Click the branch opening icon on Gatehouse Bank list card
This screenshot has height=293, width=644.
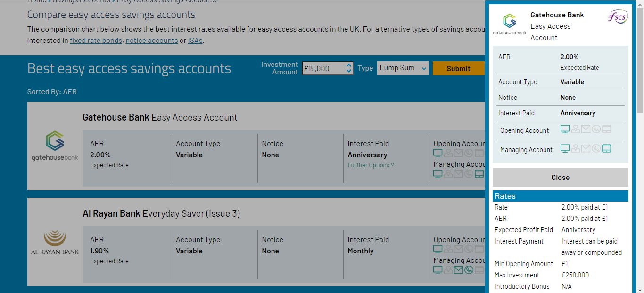click(448, 153)
